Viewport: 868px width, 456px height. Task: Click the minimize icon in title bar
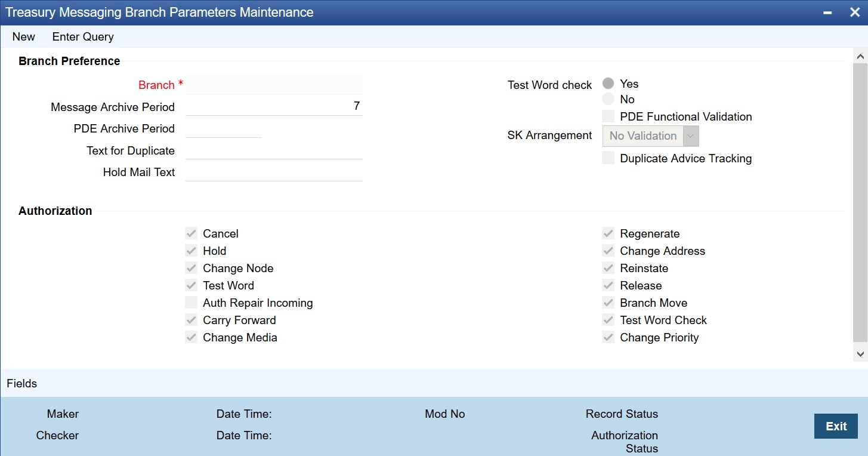pos(827,13)
